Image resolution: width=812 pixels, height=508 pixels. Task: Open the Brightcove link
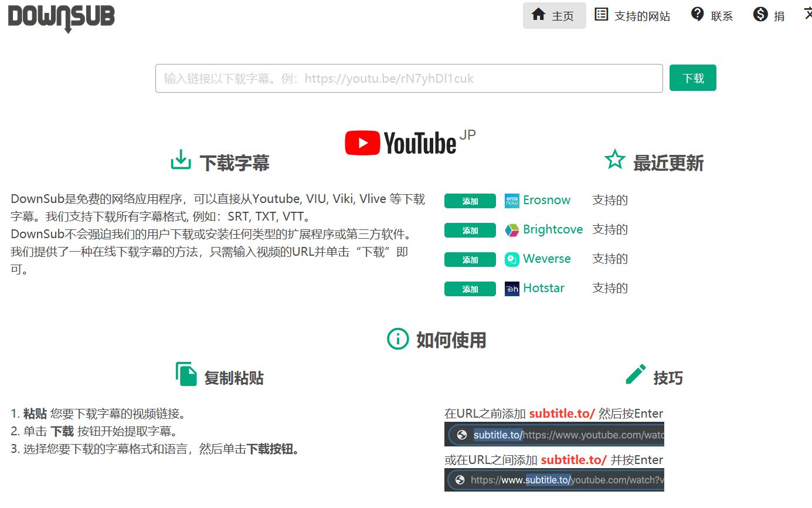(553, 229)
